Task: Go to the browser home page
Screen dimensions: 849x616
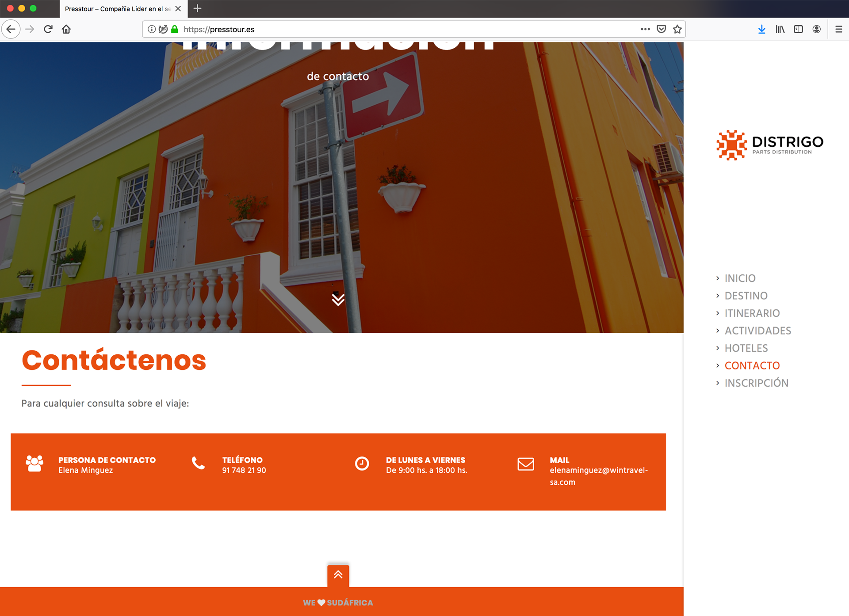Action: tap(66, 29)
